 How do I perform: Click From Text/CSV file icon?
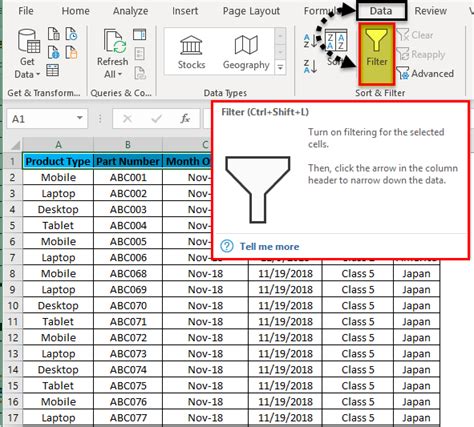[54, 34]
